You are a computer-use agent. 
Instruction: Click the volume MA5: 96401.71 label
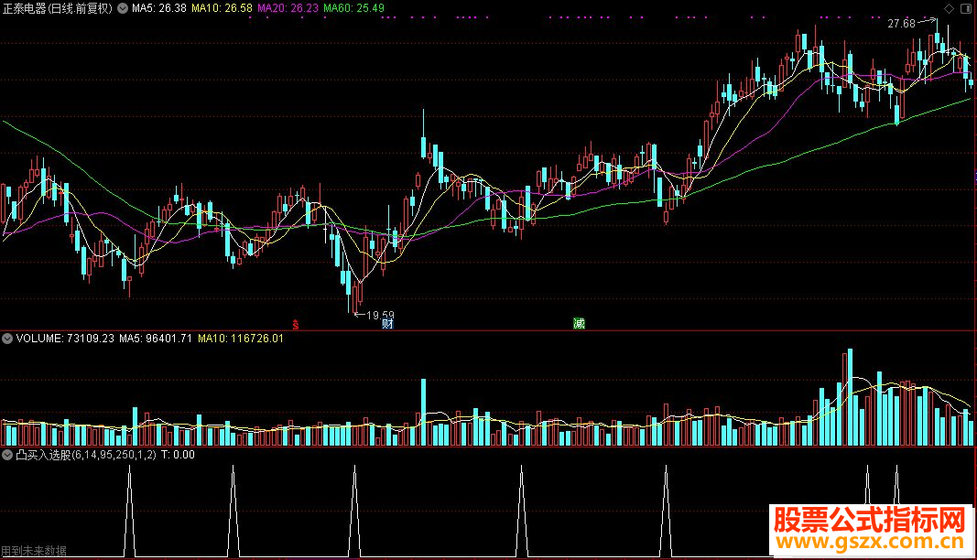coord(156,339)
